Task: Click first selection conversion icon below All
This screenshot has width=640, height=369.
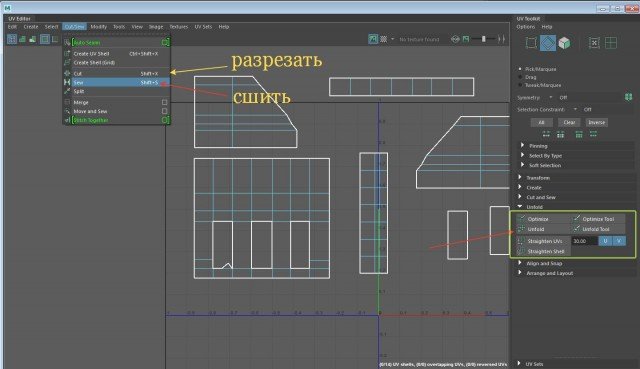Action: (x=546, y=134)
